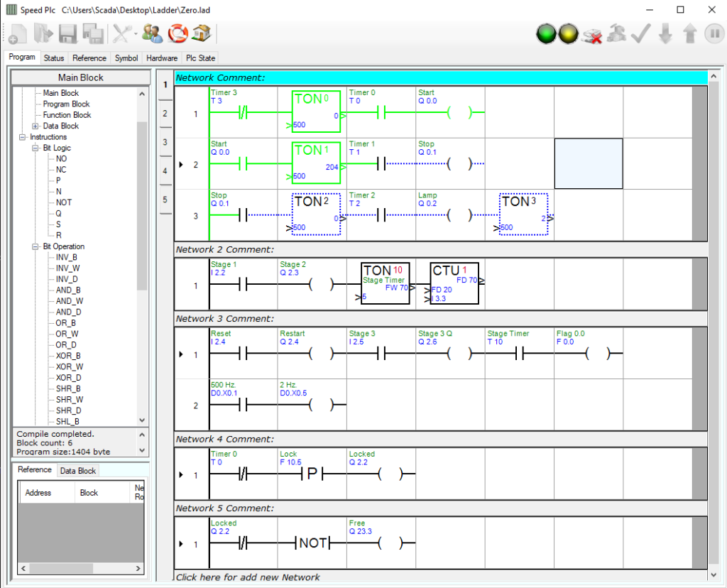Stop the PLC using the yellow status icon
This screenshot has width=727, height=588.
[568, 33]
